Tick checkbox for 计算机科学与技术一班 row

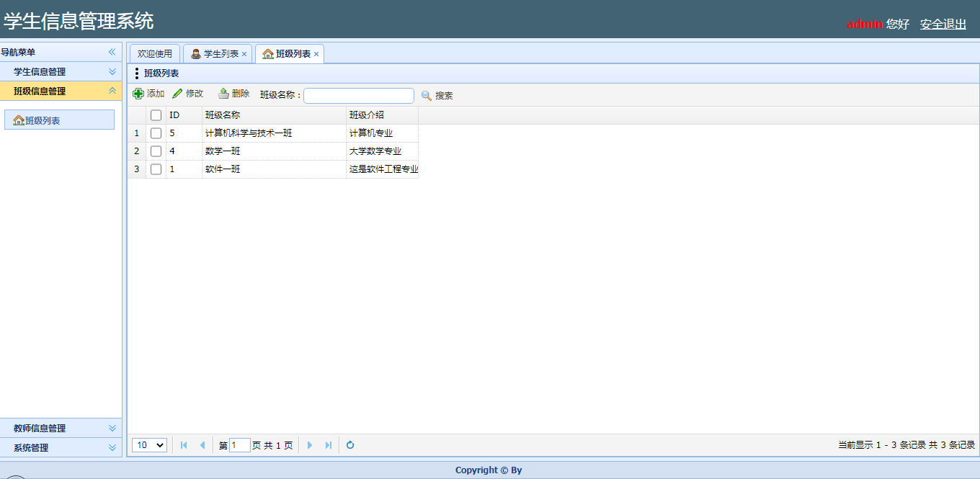pyautogui.click(x=156, y=133)
